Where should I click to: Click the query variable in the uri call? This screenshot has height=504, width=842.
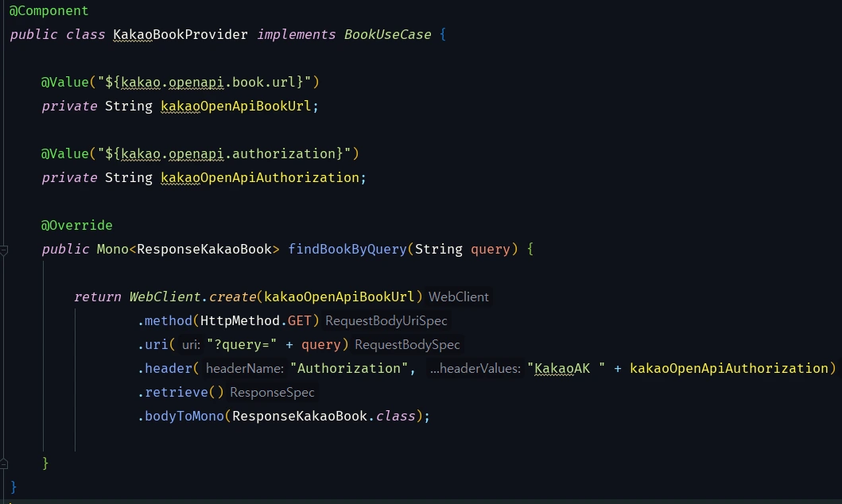click(x=321, y=345)
